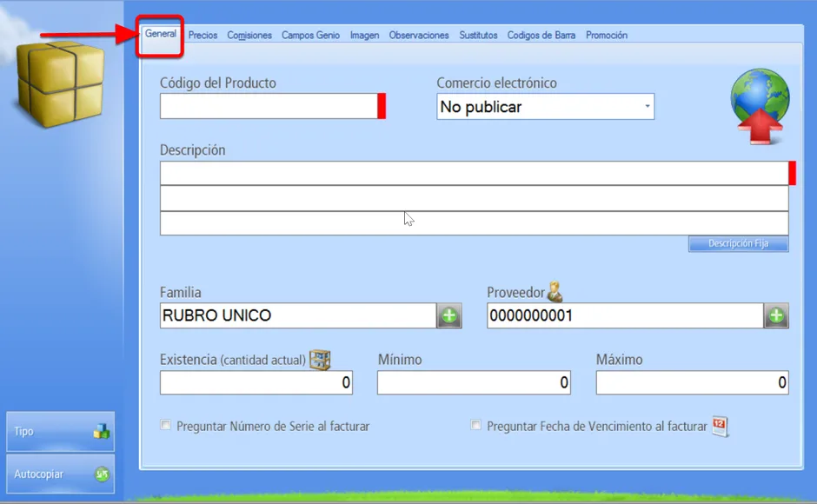Click the Tipo button

pyautogui.click(x=61, y=432)
